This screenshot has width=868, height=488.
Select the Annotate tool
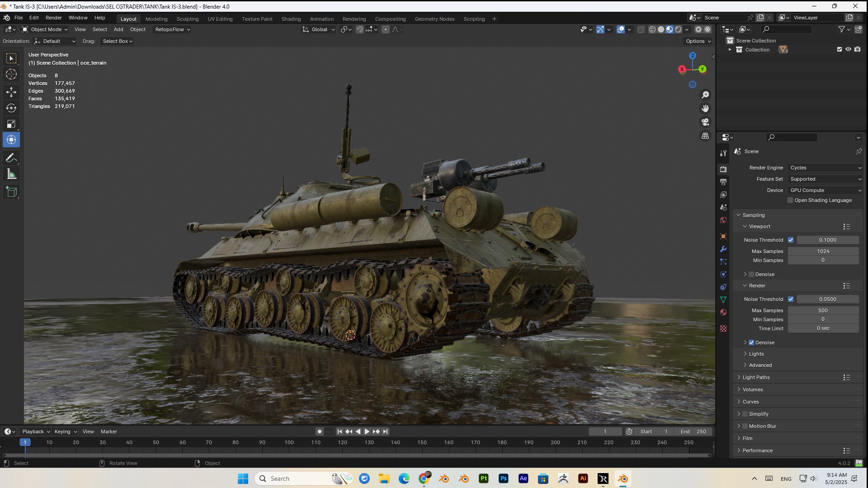point(11,158)
